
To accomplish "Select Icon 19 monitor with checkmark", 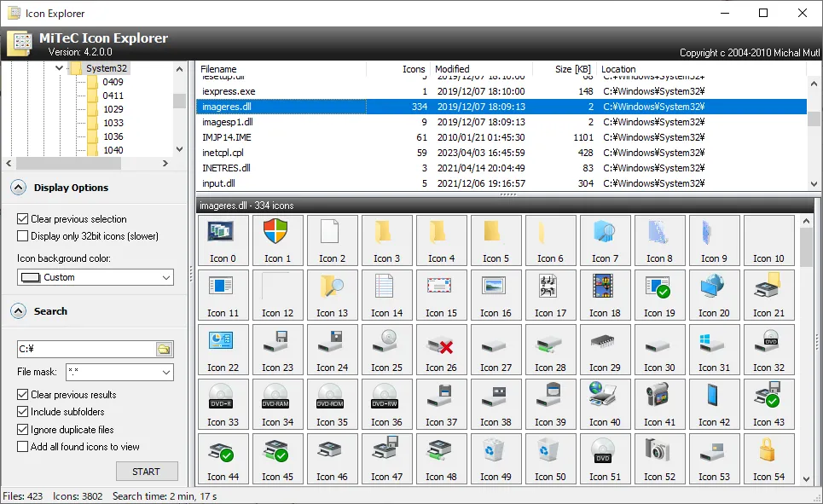I will [660, 295].
